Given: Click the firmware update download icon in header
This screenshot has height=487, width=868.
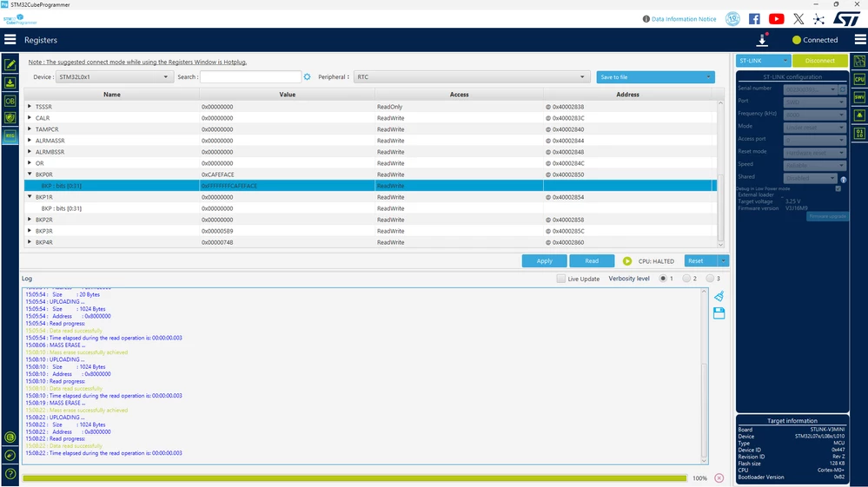Looking at the screenshot, I should [762, 40].
